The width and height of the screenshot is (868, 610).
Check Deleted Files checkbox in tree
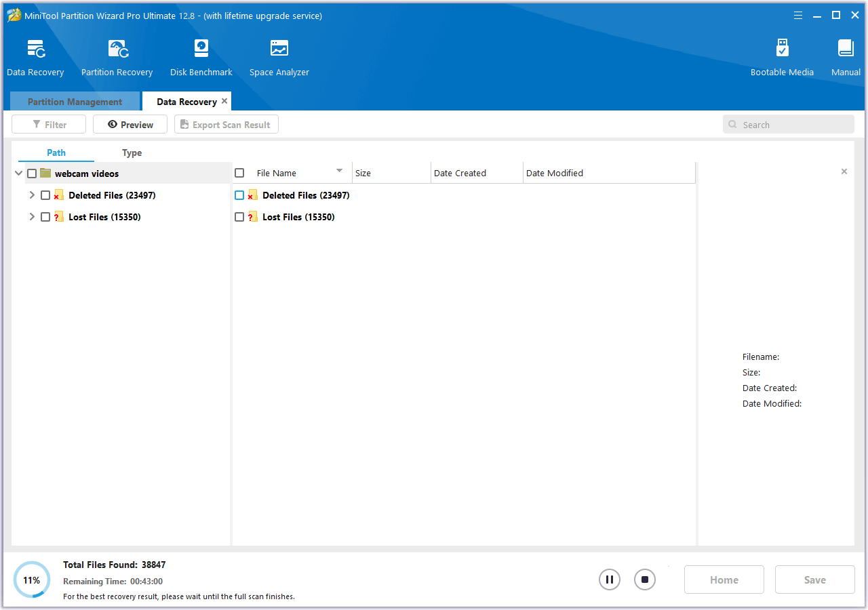tap(45, 195)
